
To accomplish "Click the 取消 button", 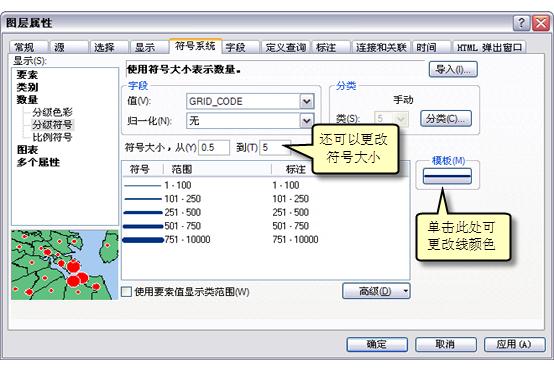I will (446, 344).
